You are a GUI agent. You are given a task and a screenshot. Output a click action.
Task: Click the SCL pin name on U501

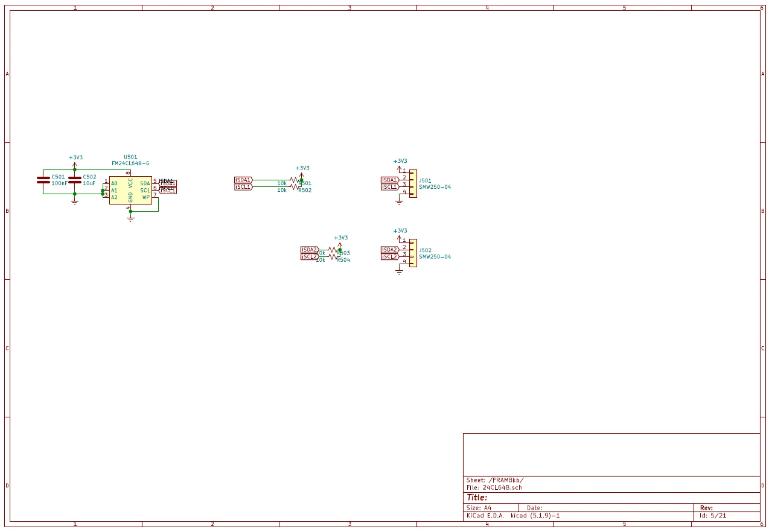click(145, 191)
